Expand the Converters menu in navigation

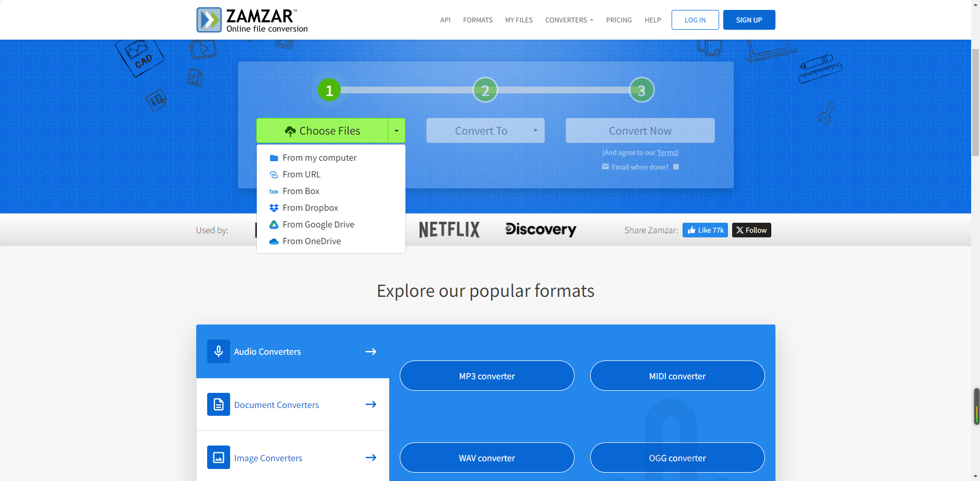point(569,20)
